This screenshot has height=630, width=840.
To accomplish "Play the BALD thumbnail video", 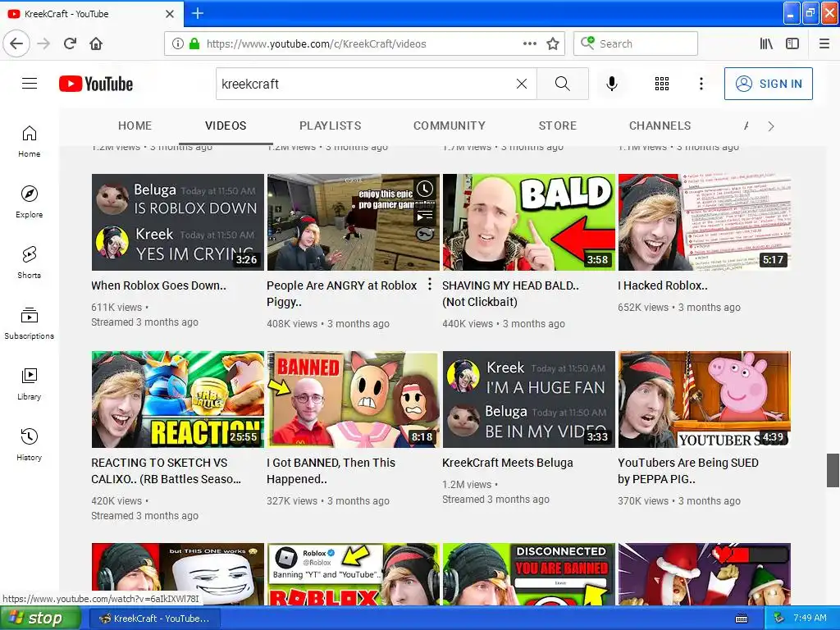I will (x=529, y=221).
